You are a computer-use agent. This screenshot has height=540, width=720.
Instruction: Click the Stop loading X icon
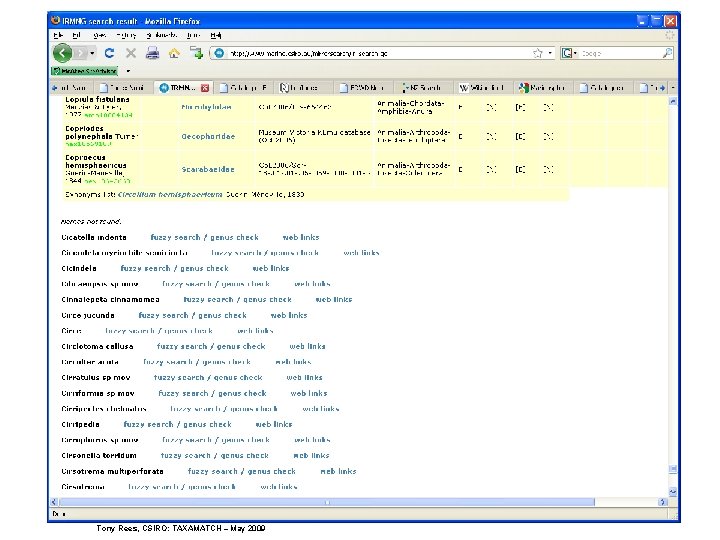pyautogui.click(x=131, y=53)
